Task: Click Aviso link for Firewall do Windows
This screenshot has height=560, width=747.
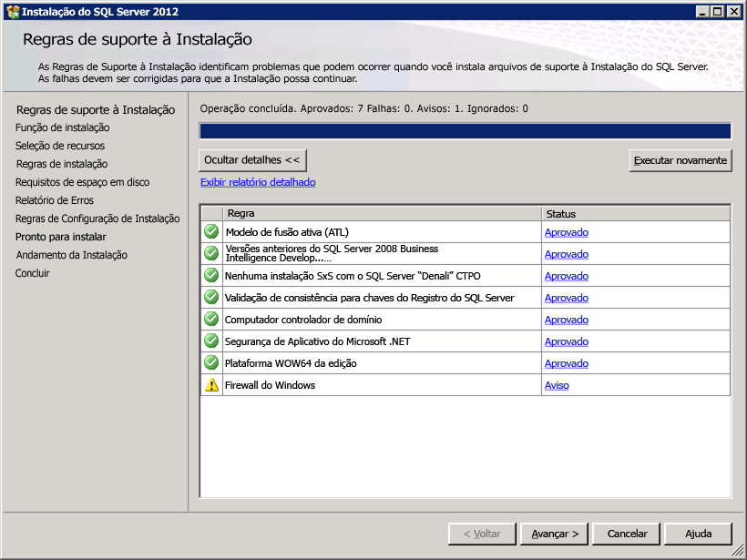Action: (x=557, y=385)
